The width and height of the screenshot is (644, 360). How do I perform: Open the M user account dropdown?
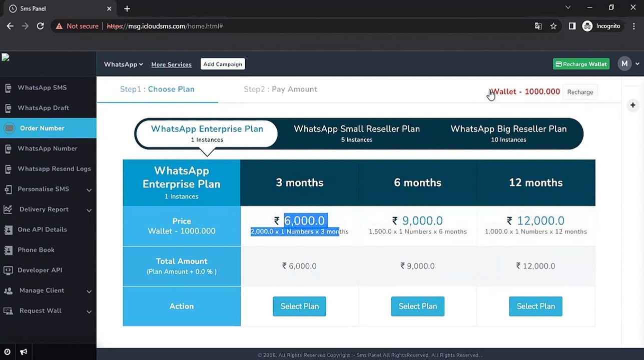tap(629, 64)
